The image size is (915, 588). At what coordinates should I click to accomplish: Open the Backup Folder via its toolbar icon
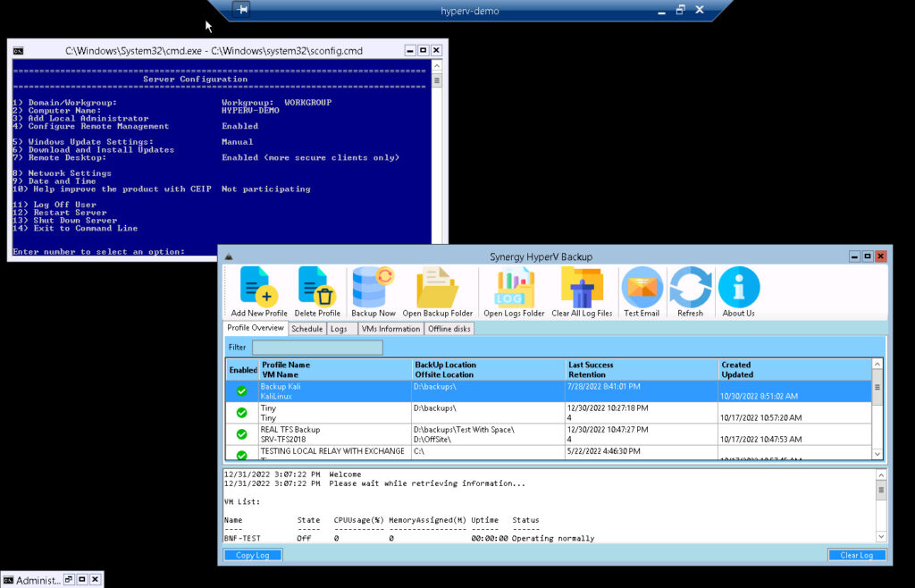(438, 286)
